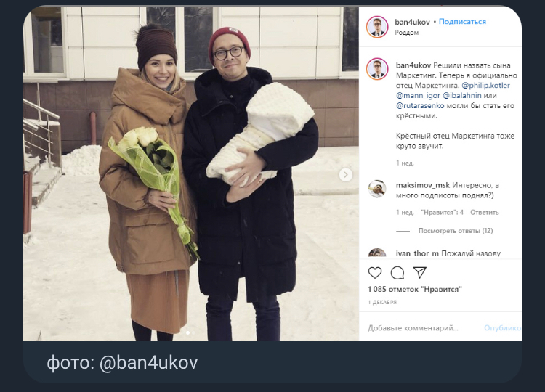Open the @rutarasenko mention

click(x=420, y=105)
